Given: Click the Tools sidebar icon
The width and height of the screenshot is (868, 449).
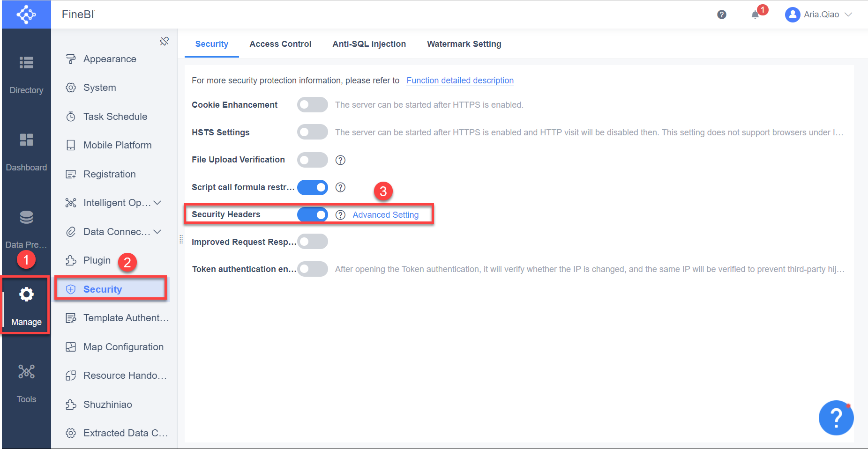Looking at the screenshot, I should pyautogui.click(x=26, y=382).
